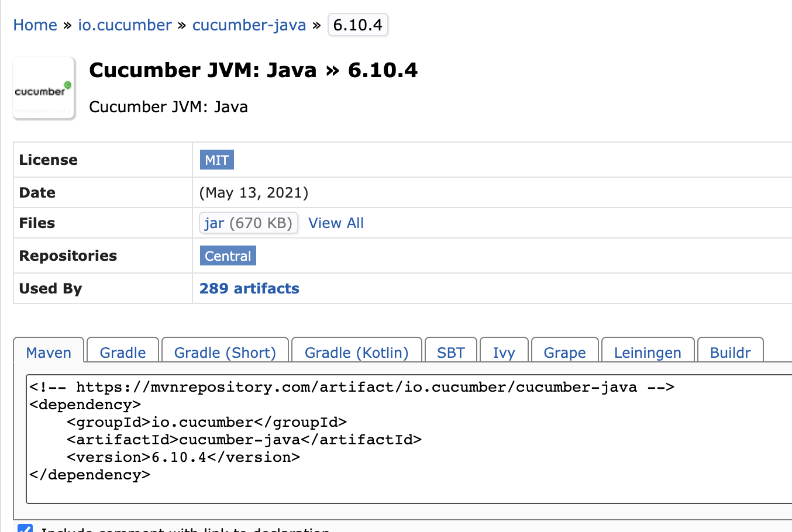Switch to the Leiningen tab

648,352
